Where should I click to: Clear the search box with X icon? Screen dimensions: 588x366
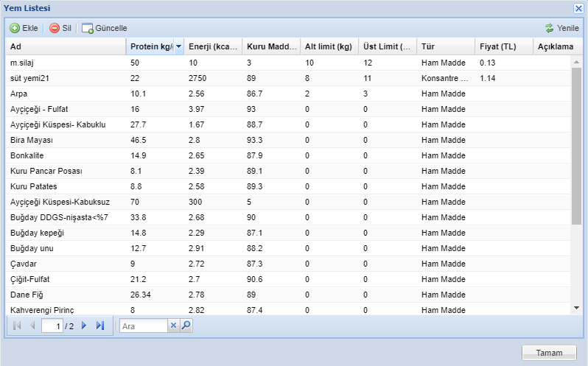pyautogui.click(x=174, y=325)
